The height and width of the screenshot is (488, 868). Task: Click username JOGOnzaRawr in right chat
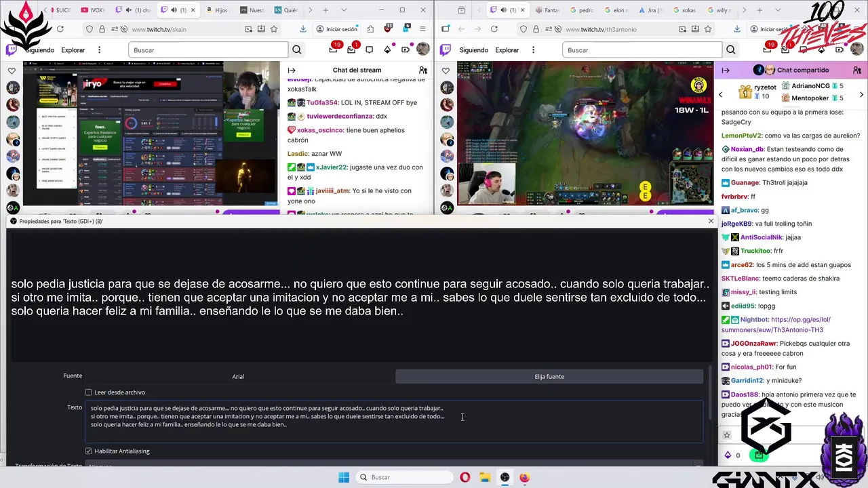tap(753, 344)
